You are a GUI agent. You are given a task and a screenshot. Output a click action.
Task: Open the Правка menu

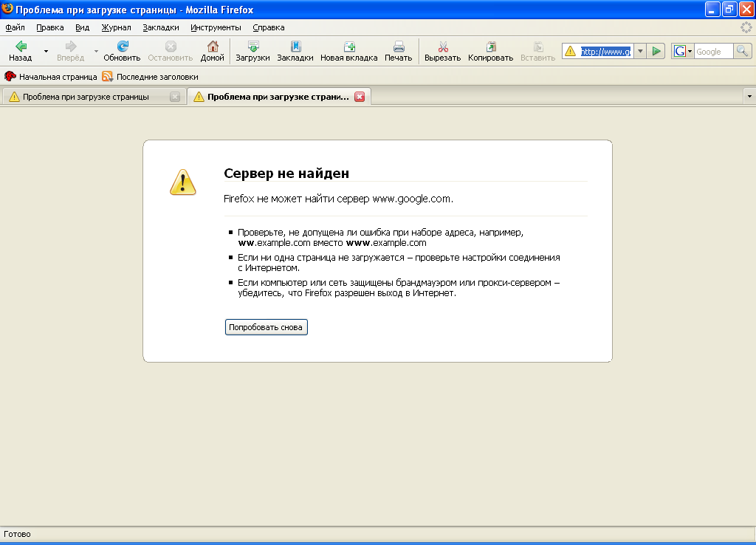tap(50, 27)
